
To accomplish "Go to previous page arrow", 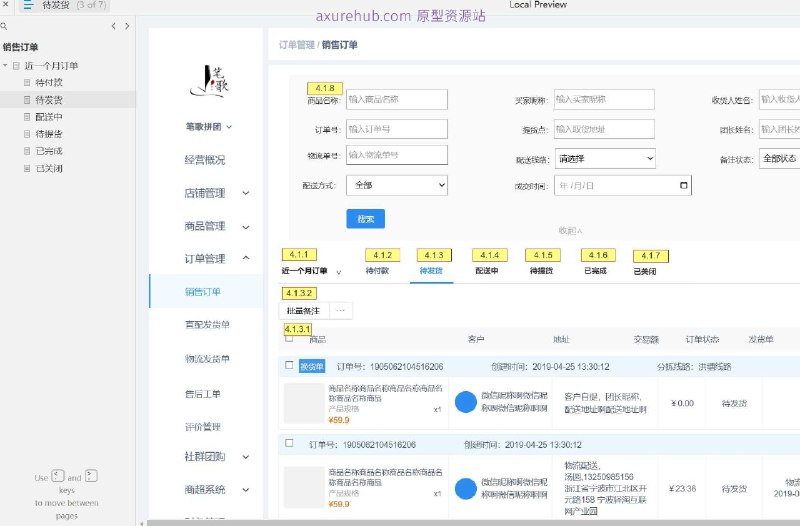I will 113,26.
